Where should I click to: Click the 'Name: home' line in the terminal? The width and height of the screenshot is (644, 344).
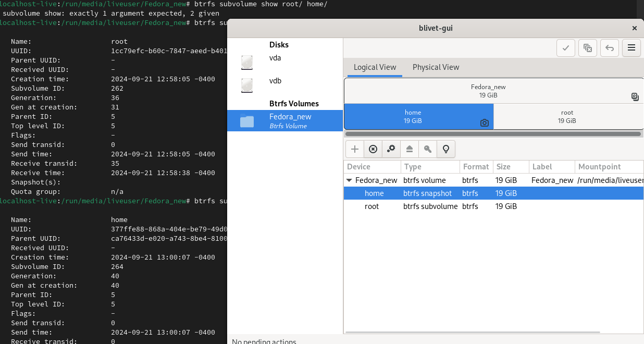(69, 220)
